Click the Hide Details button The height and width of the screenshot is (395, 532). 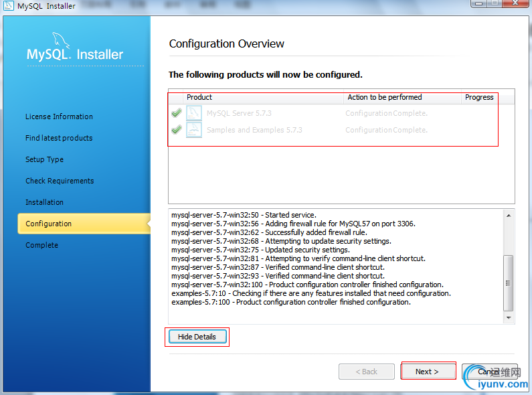197,337
